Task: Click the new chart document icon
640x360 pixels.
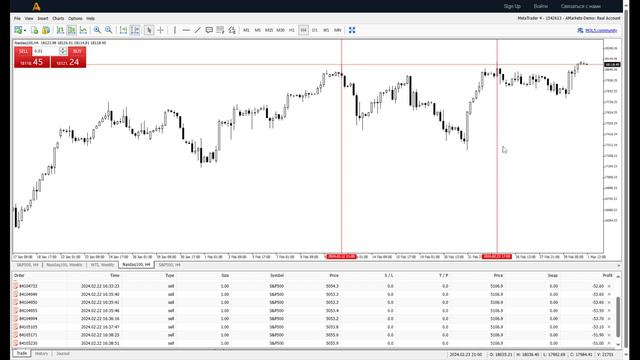Action: pos(35,30)
